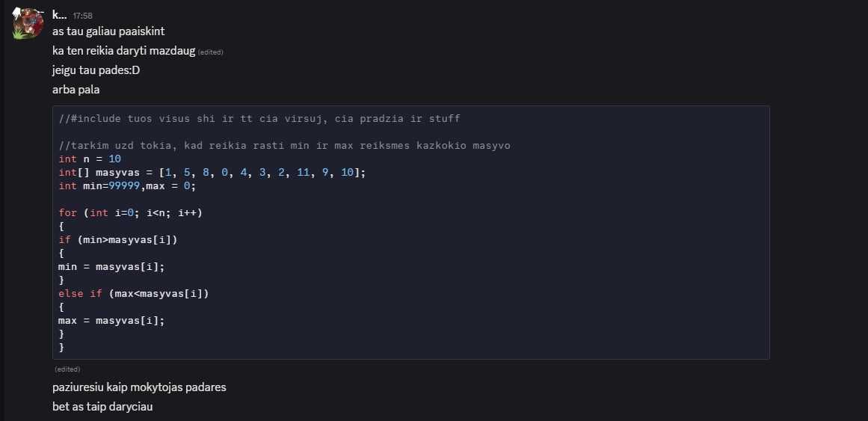Click the 17:58 message timestamp
The height and width of the screenshot is (421, 868).
pyautogui.click(x=82, y=16)
